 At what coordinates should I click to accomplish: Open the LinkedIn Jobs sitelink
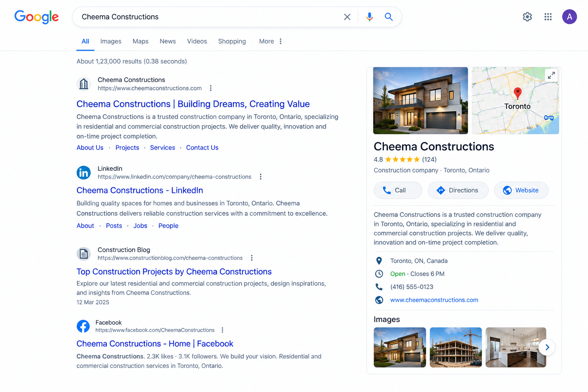click(x=140, y=226)
